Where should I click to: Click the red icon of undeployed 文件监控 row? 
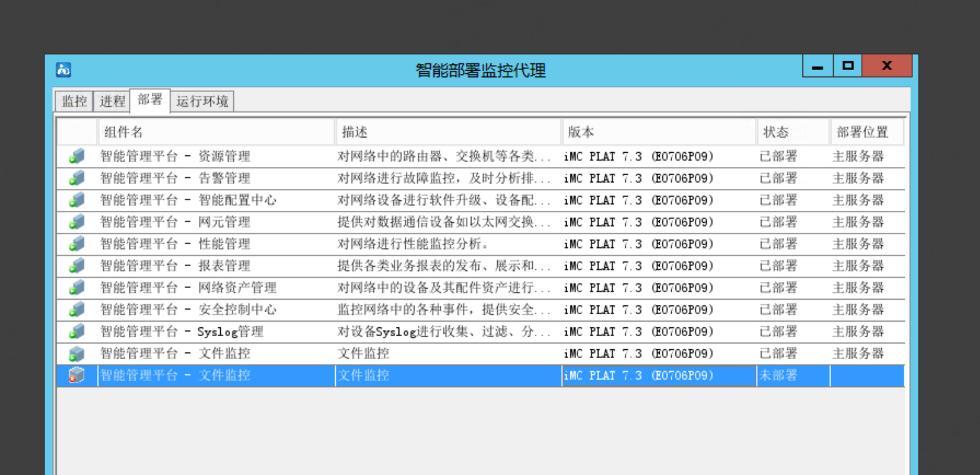76,375
